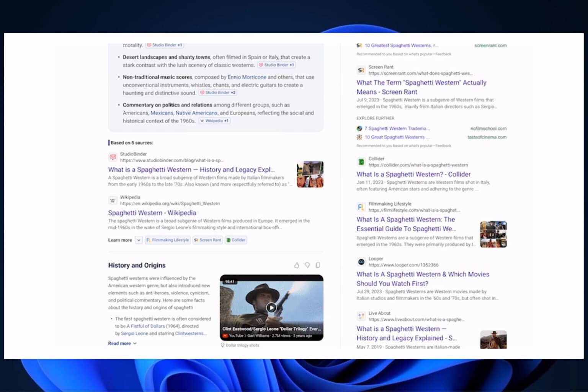Open the Filmmaking Lifestyle source chip
Viewport: 588px width, 392px height.
[168, 240]
